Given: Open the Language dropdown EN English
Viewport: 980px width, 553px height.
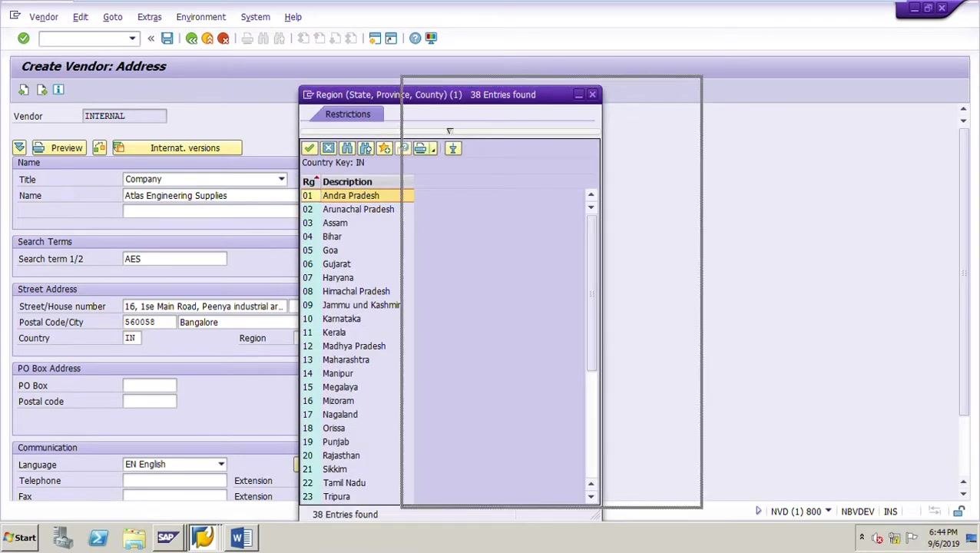Looking at the screenshot, I should click(221, 464).
